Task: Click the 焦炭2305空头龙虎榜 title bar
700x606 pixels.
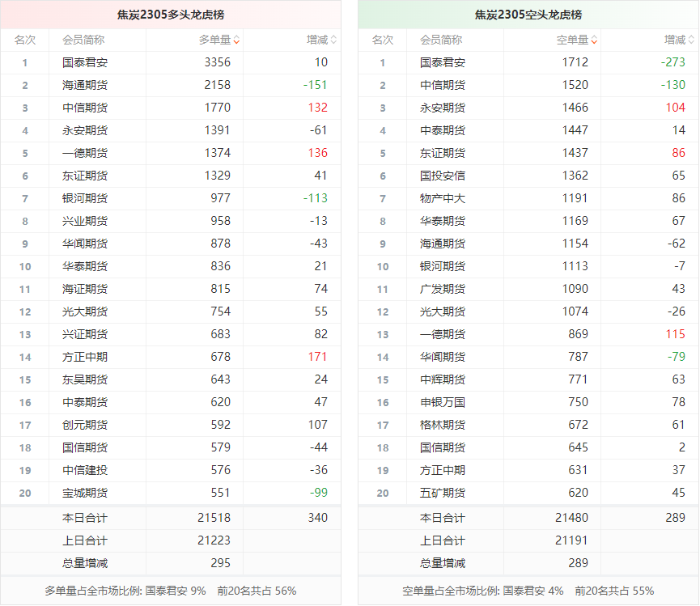Action: (528, 15)
